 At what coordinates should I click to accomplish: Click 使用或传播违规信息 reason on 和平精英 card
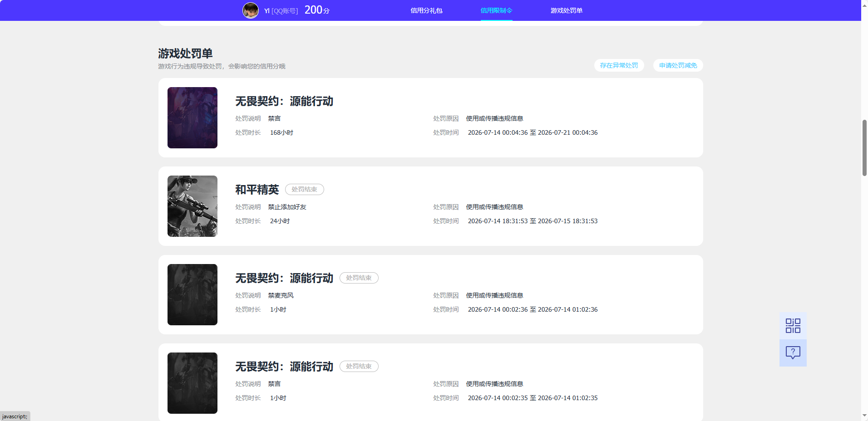point(494,207)
